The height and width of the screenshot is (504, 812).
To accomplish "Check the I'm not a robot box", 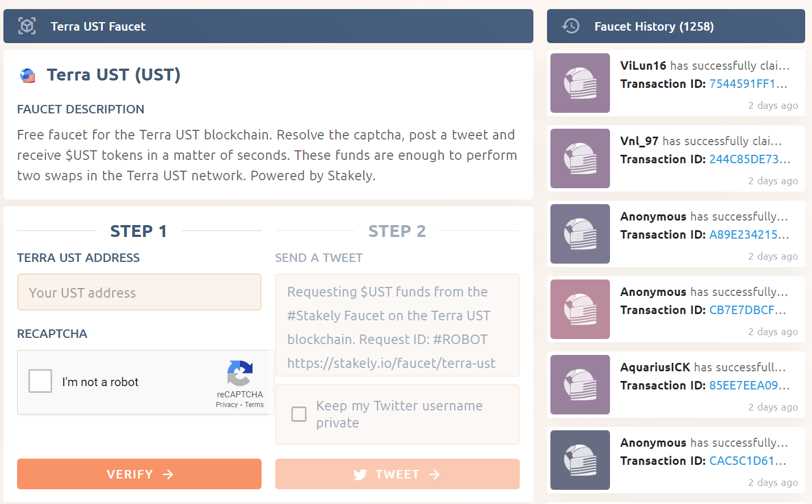I will tap(40, 382).
